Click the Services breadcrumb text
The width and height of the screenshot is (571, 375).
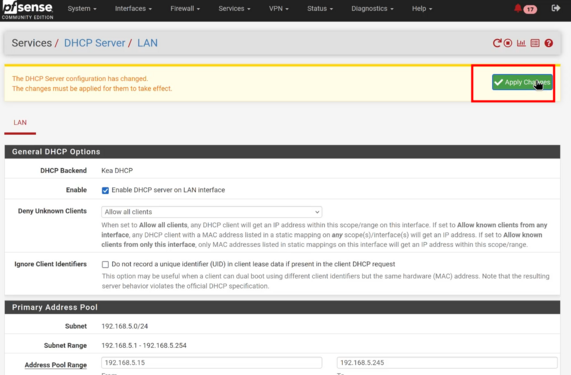[32, 43]
